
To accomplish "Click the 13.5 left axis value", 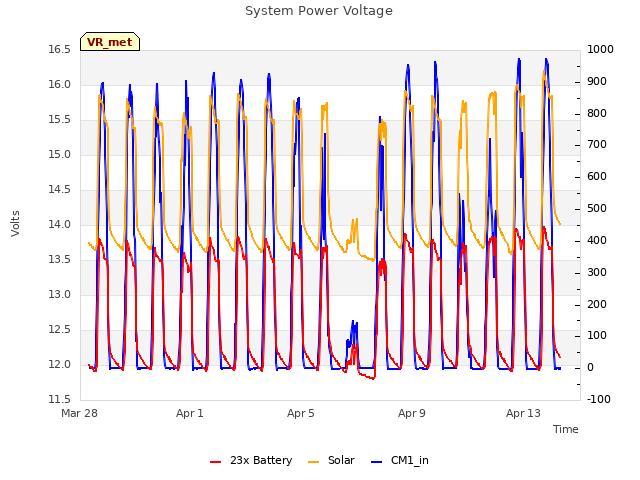I will [x=60, y=260].
